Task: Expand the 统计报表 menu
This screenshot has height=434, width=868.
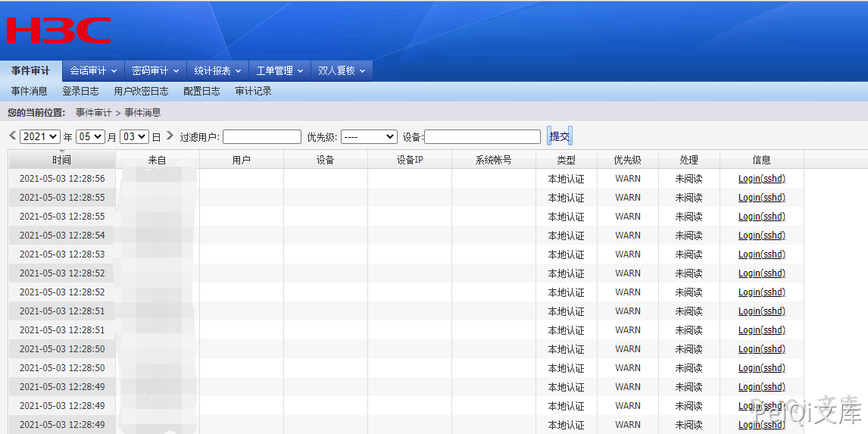Action: [217, 71]
